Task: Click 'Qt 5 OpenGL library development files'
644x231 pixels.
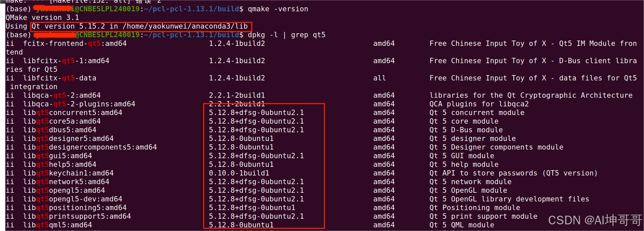Action: click(509, 199)
